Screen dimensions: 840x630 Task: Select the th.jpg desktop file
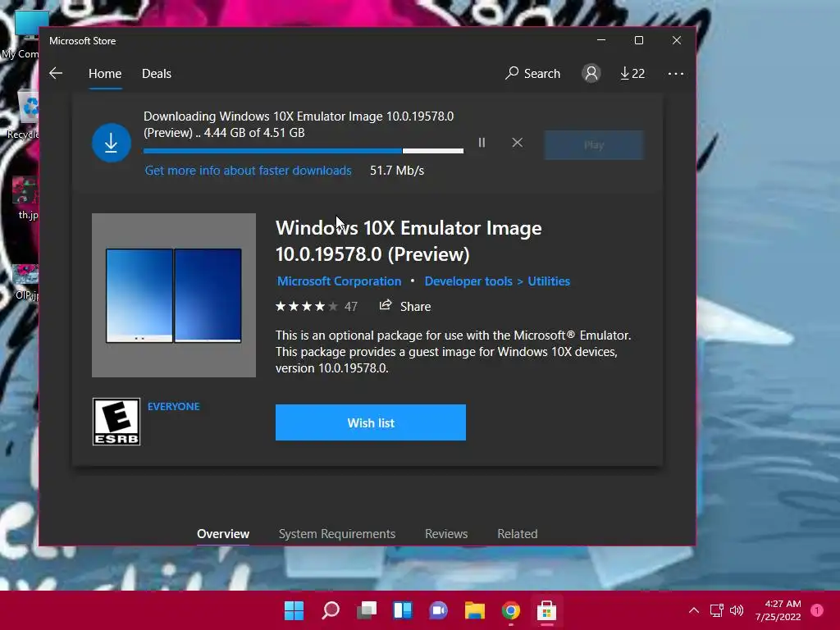tap(27, 199)
